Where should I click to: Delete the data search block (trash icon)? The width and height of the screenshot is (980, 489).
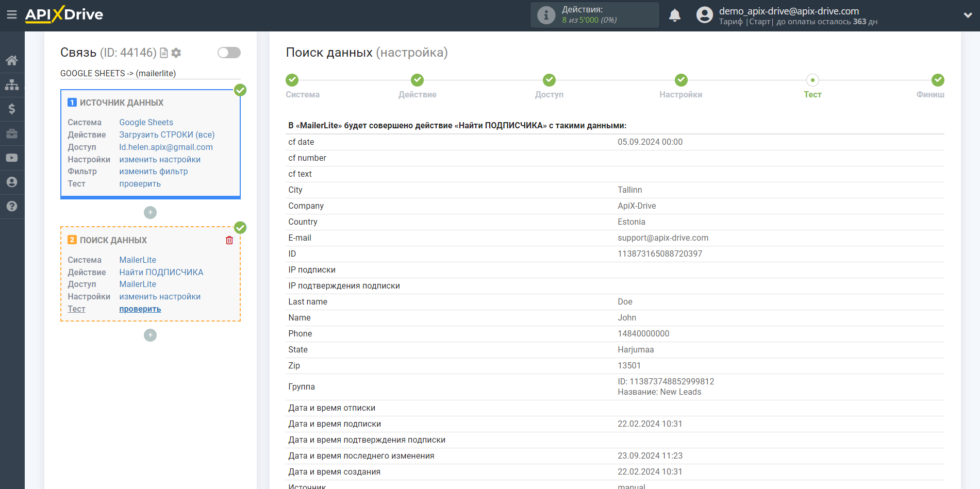coord(229,240)
